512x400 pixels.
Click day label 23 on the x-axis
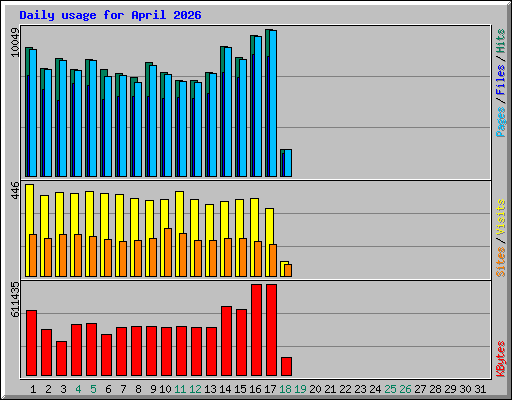pos(360,389)
